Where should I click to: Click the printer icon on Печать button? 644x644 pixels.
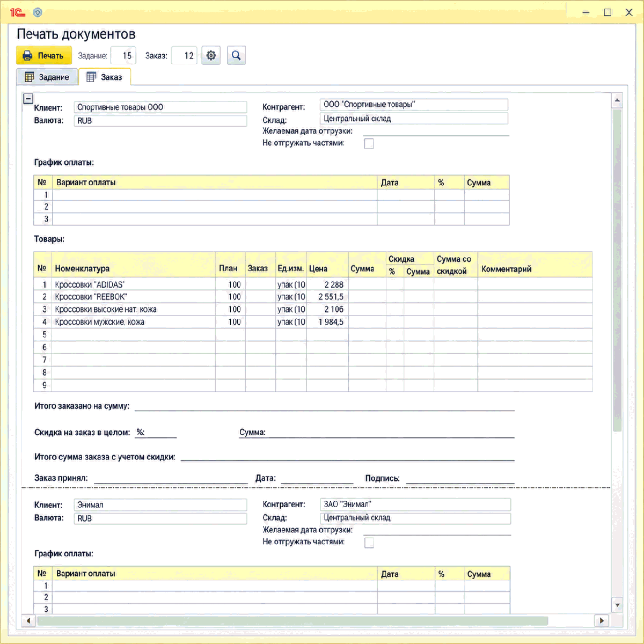27,55
